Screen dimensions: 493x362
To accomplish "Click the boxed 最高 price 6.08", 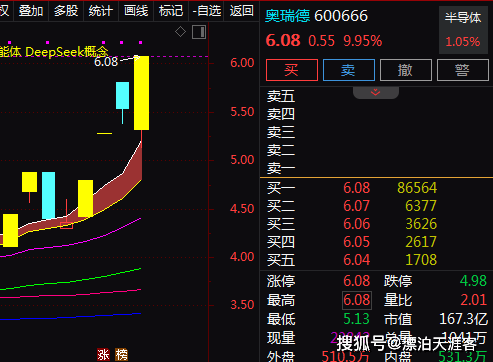I will 357,300.
